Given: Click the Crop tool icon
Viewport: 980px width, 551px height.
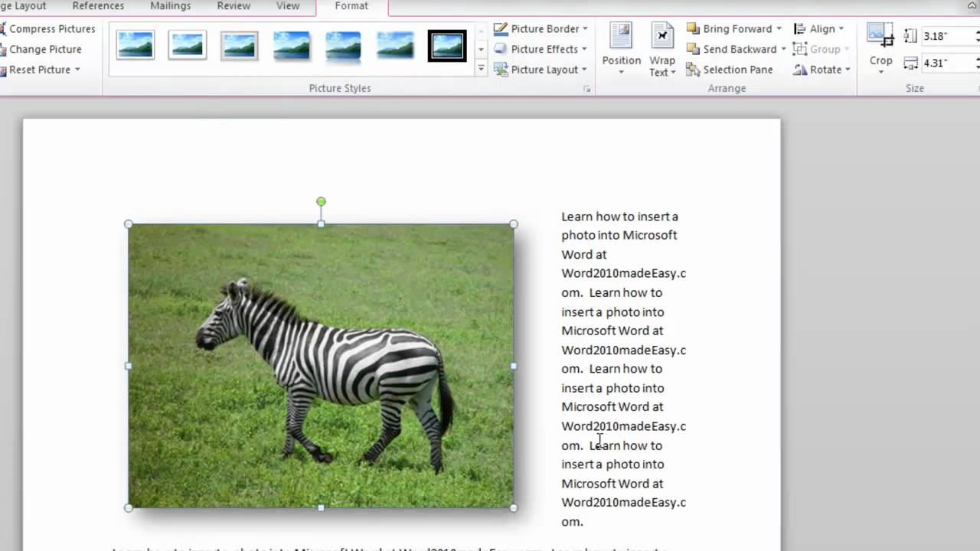Looking at the screenshot, I should [x=880, y=36].
